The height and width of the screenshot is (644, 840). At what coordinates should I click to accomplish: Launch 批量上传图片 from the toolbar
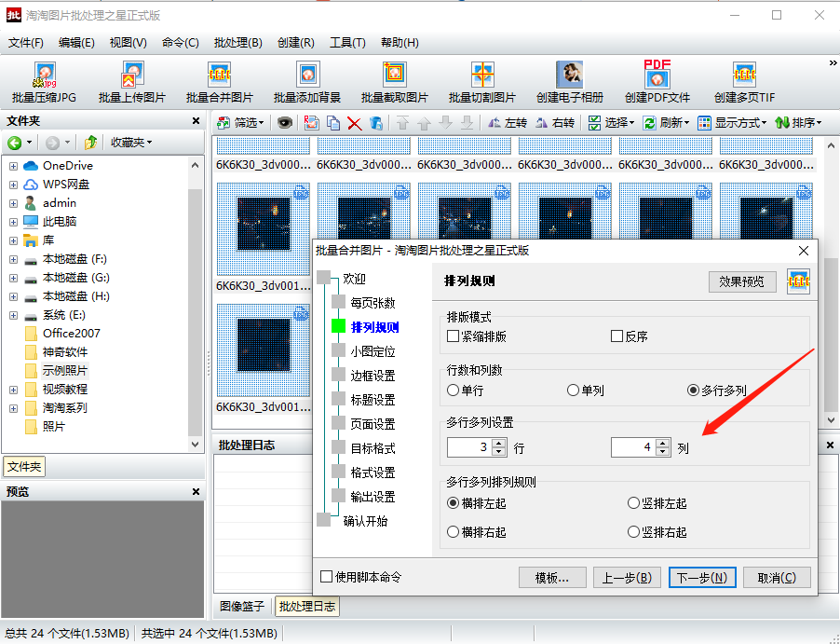pyautogui.click(x=132, y=82)
